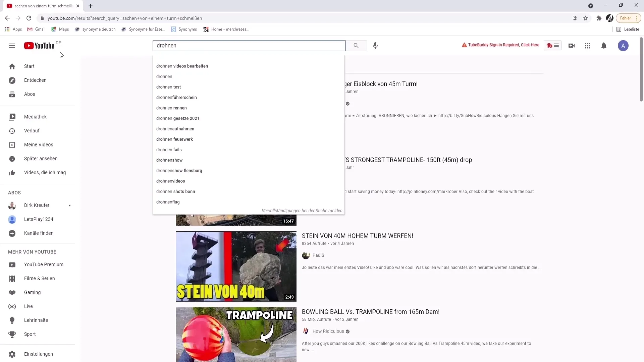Open Verlauf history
644x362 pixels.
click(x=38, y=131)
